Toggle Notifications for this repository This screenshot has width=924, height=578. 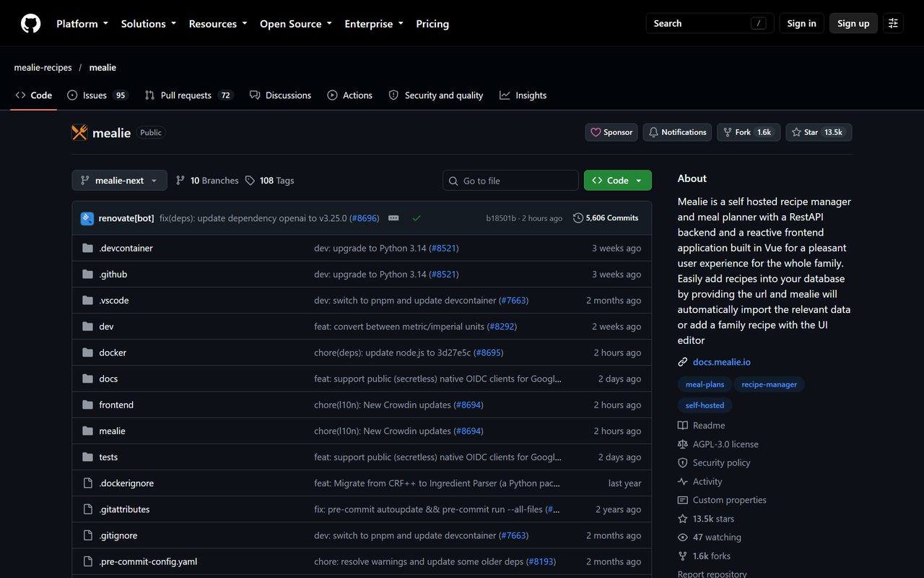(677, 132)
